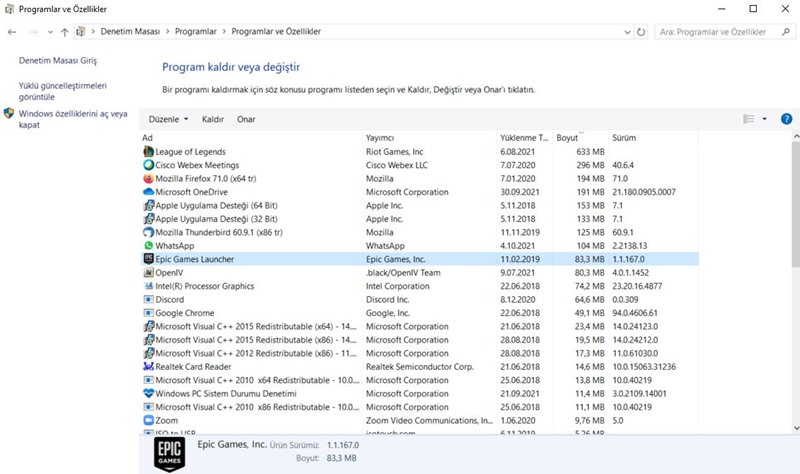Click the Onar toolbar button

click(x=246, y=119)
